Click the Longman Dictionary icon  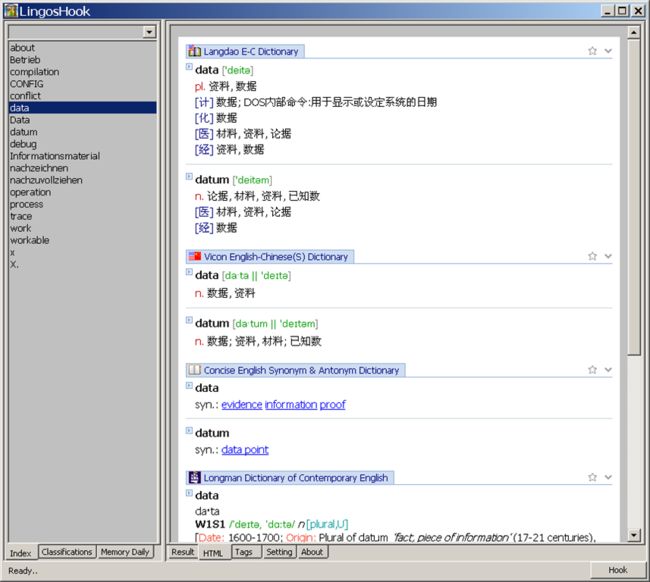[x=194, y=478]
